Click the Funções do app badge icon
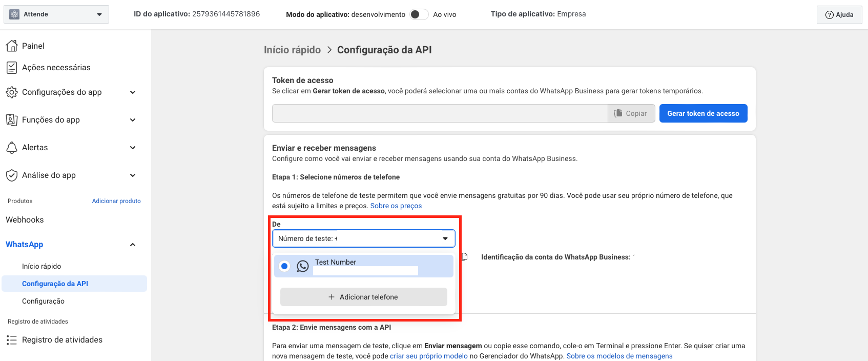This screenshot has height=361, width=868. click(12, 120)
